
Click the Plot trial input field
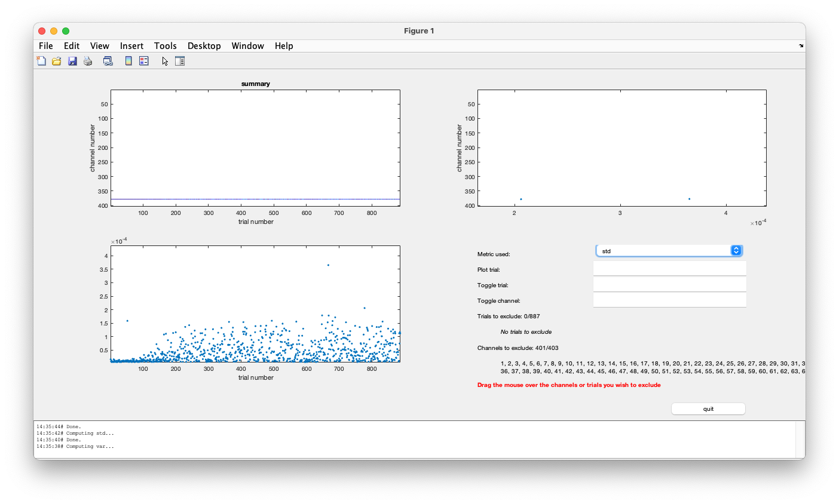(x=669, y=269)
